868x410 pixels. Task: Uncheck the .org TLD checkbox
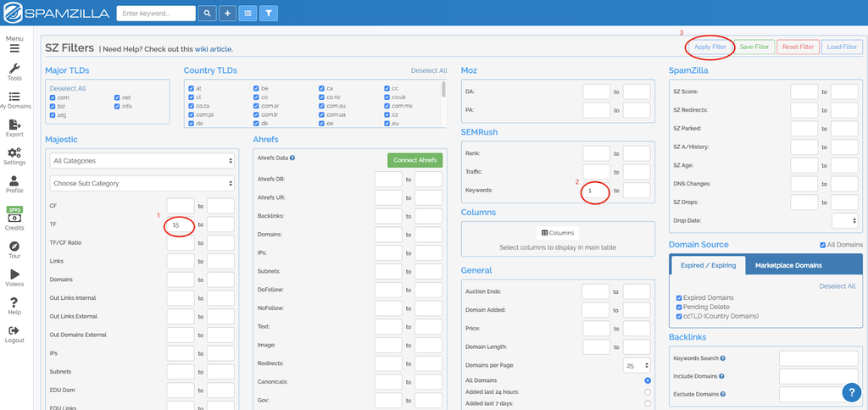[x=53, y=115]
